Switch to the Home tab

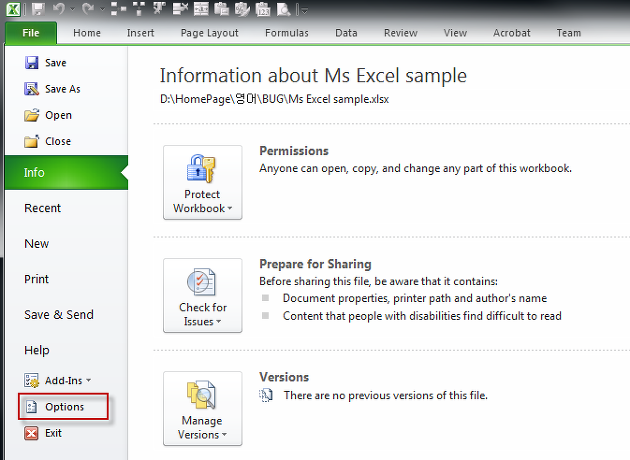(87, 33)
